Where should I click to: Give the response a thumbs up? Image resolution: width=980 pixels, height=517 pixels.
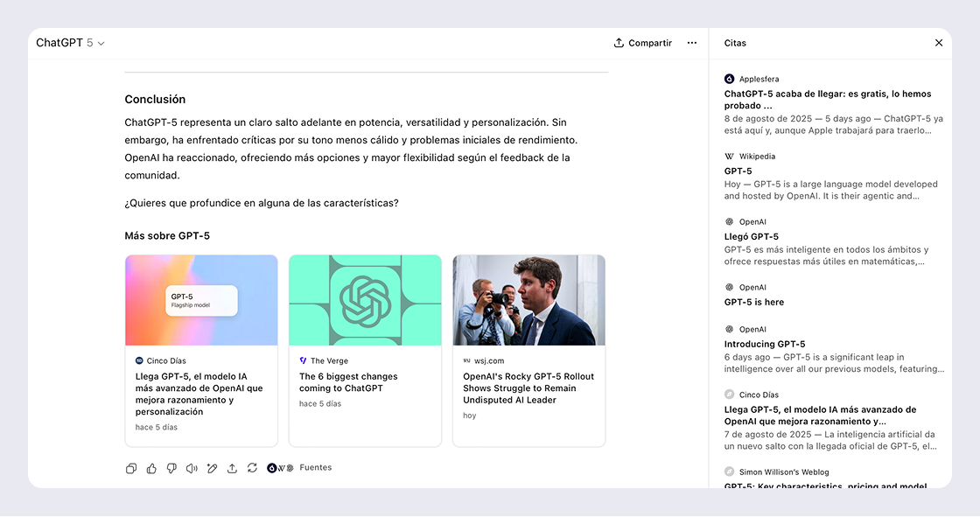click(x=151, y=468)
